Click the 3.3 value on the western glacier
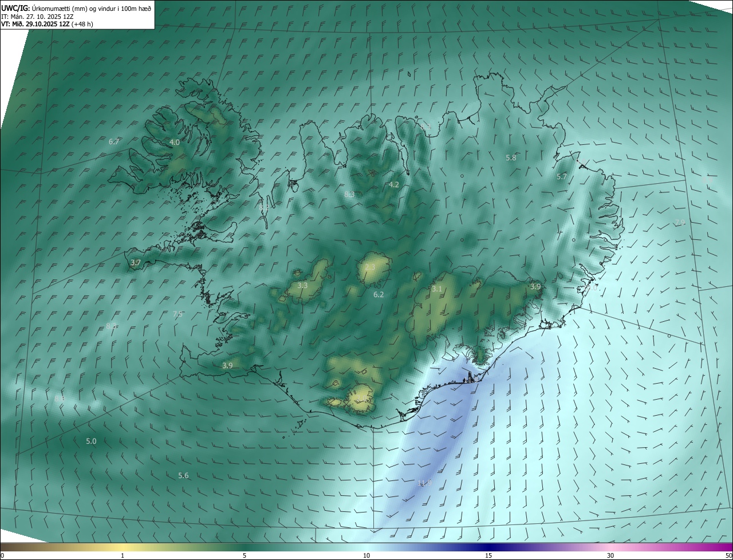Image resolution: width=733 pixels, height=560 pixels. [x=303, y=285]
